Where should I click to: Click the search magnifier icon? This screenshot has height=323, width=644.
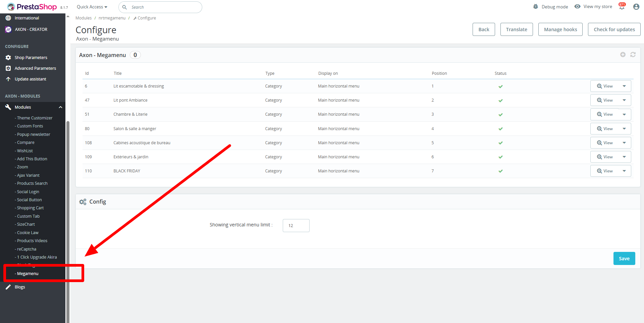(124, 7)
